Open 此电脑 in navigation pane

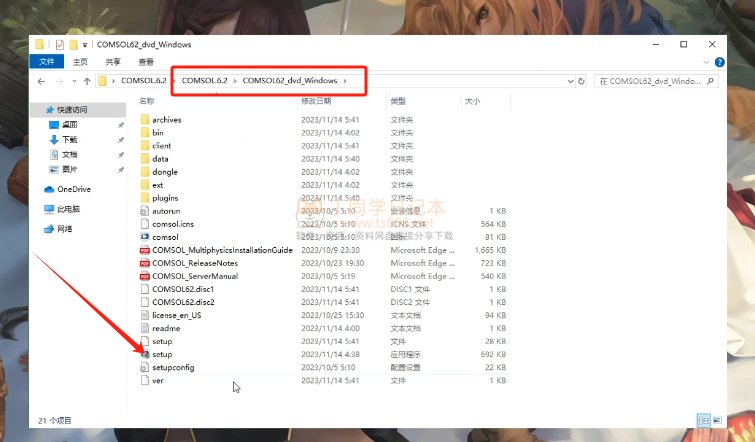pyautogui.click(x=68, y=209)
